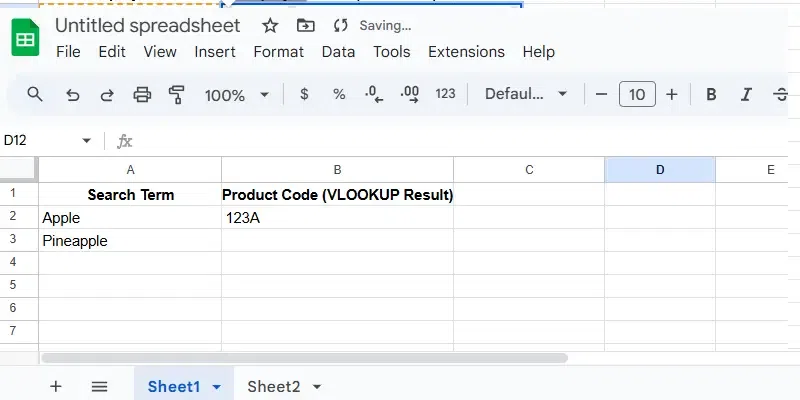Screen dimensions: 800x400
Task: Move the spreadsheet to a folder
Action: pos(305,25)
